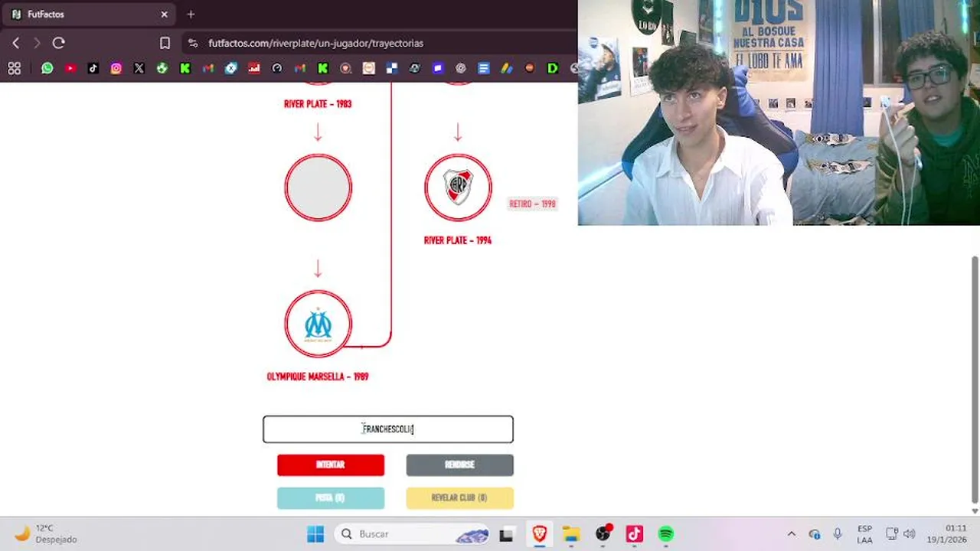Image resolution: width=980 pixels, height=551 pixels.
Task: Open the X (Twitter) bookmark
Action: tap(139, 68)
